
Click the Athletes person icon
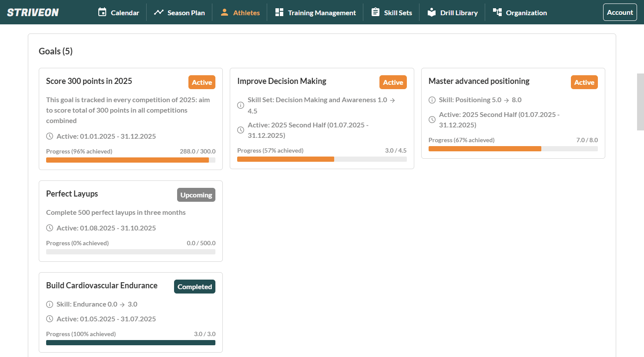tap(225, 12)
